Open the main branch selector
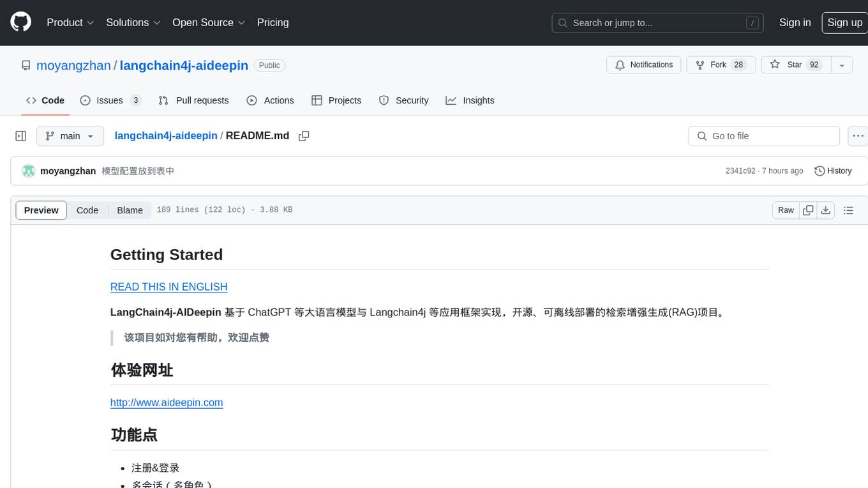 pos(70,136)
